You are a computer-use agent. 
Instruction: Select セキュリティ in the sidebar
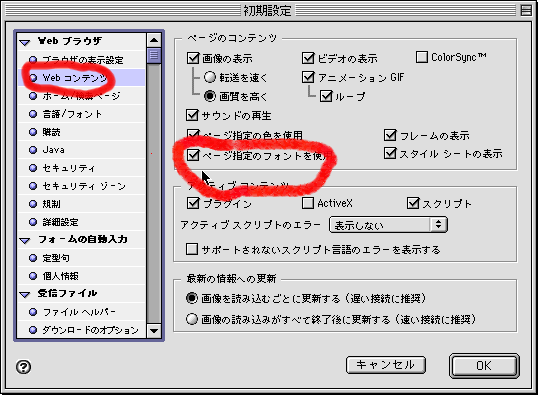point(81,168)
